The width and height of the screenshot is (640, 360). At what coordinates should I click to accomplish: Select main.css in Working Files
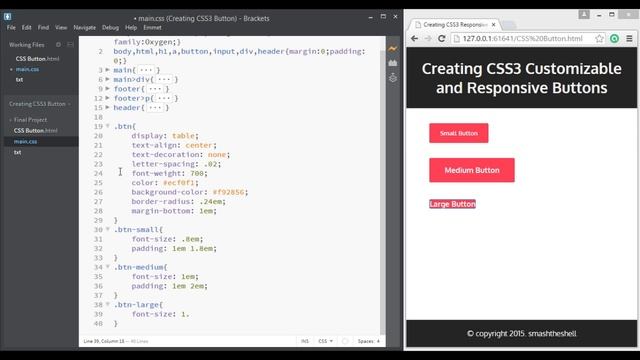click(27, 69)
